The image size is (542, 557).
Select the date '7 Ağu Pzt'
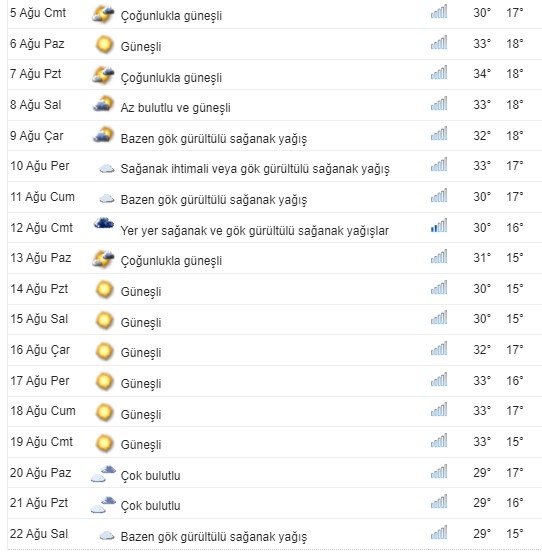click(x=36, y=74)
